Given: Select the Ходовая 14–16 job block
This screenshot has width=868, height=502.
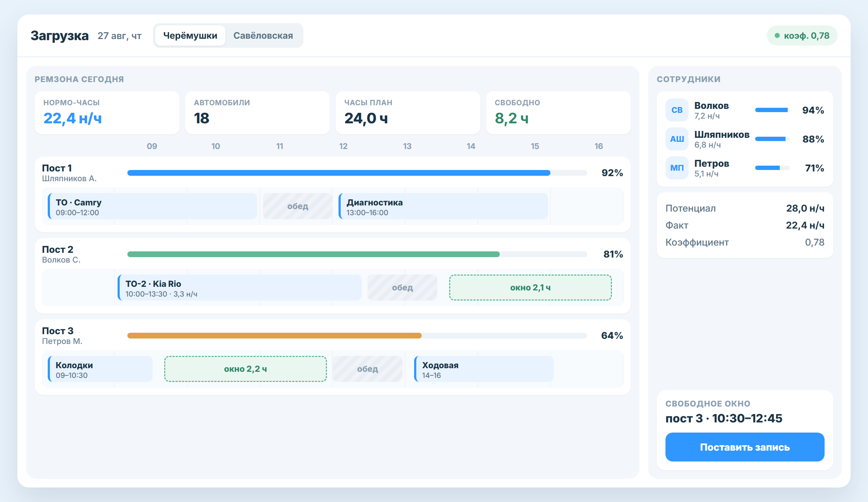Looking at the screenshot, I should click(x=484, y=369).
